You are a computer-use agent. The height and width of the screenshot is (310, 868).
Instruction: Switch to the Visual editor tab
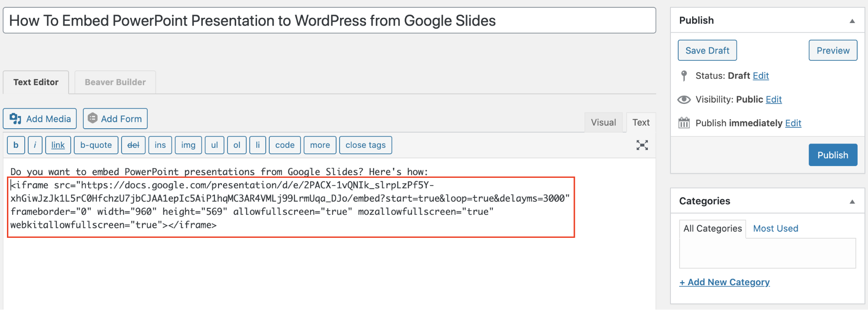pos(603,123)
